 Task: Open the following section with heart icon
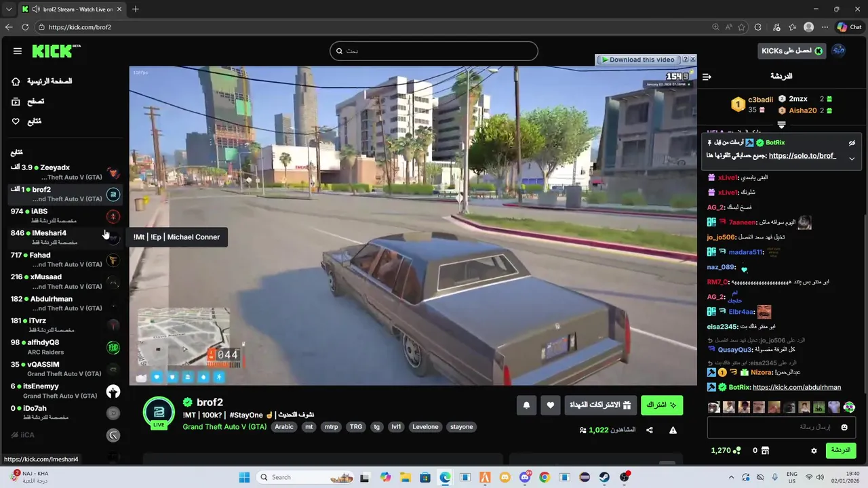click(26, 121)
